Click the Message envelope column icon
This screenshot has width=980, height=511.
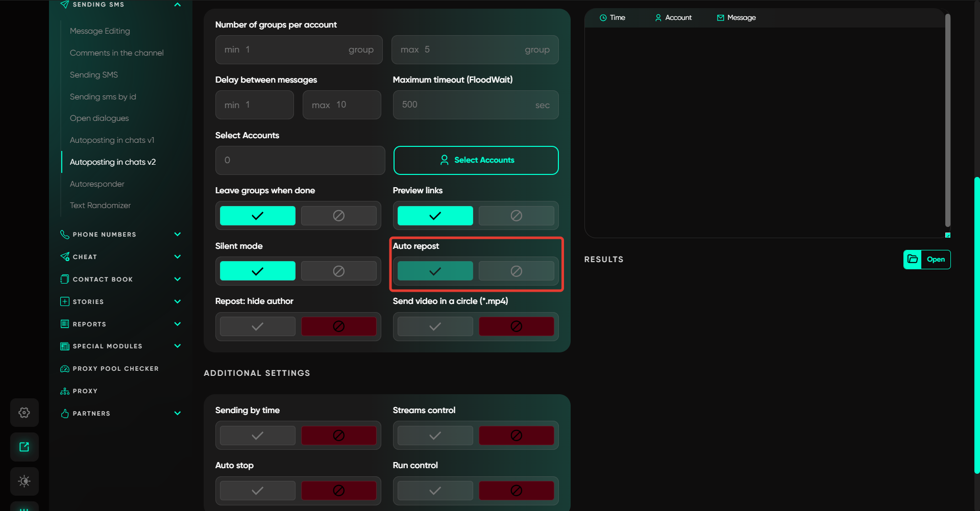[x=720, y=18]
